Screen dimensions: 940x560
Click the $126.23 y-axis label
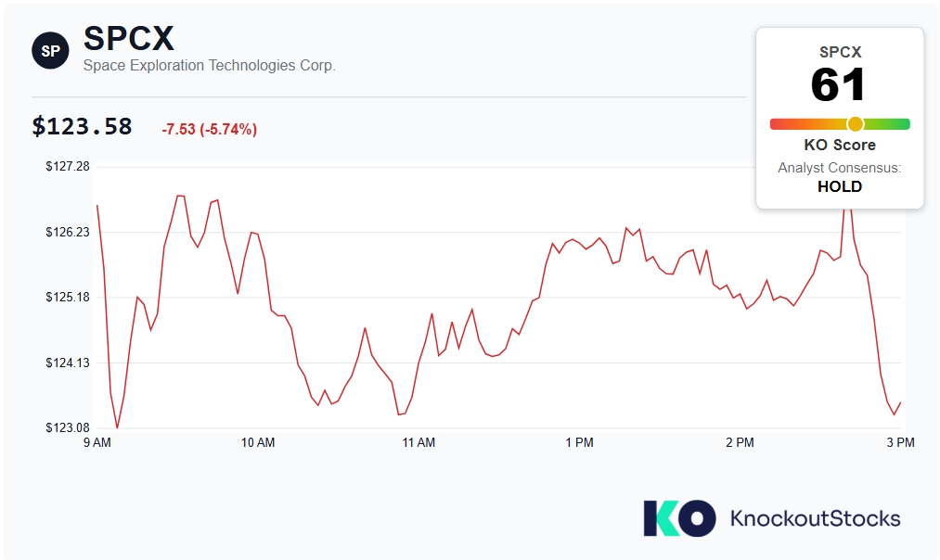point(68,233)
